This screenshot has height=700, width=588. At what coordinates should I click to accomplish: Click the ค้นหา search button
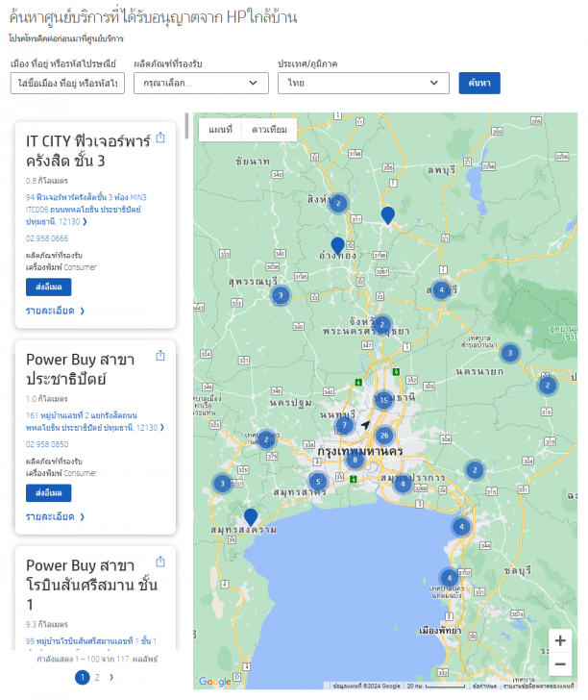point(479,83)
